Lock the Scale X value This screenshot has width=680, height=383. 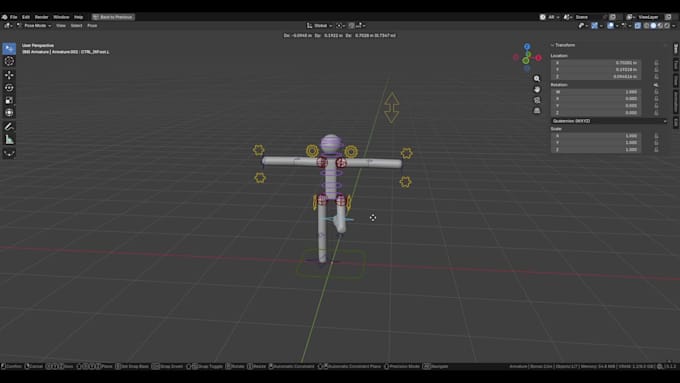(x=656, y=136)
